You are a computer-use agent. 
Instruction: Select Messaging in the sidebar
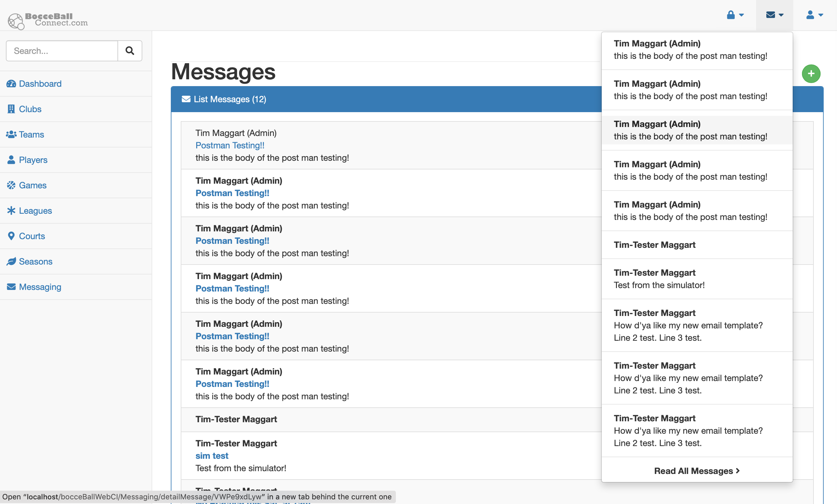40,287
